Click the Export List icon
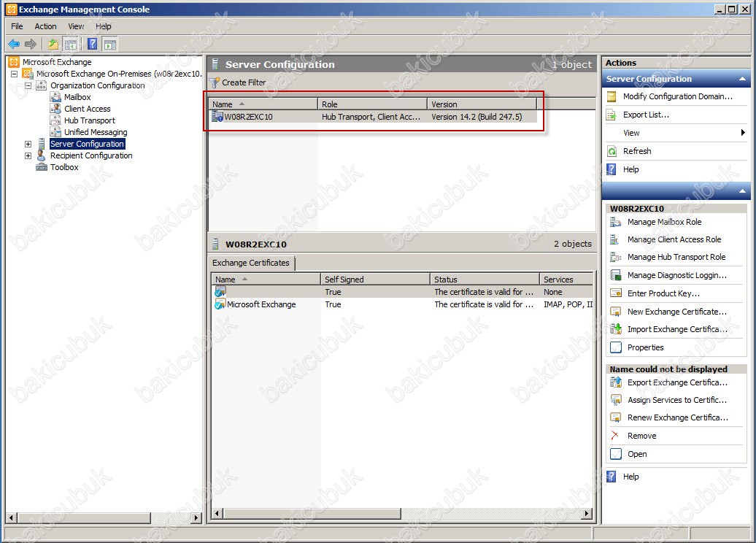 [612, 115]
